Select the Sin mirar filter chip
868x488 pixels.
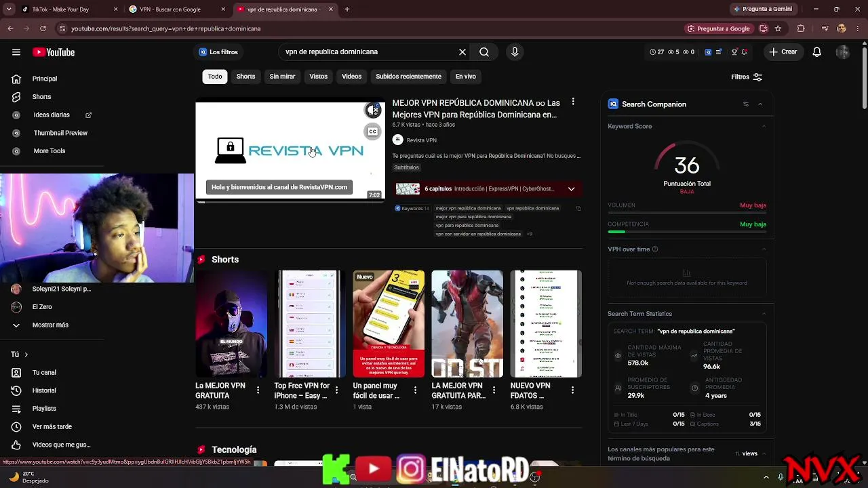coord(282,77)
